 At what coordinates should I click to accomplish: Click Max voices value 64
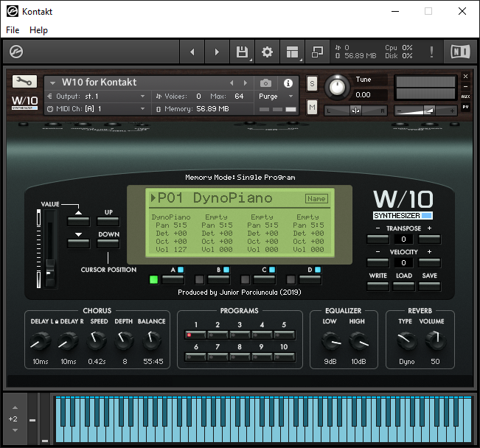(x=239, y=97)
